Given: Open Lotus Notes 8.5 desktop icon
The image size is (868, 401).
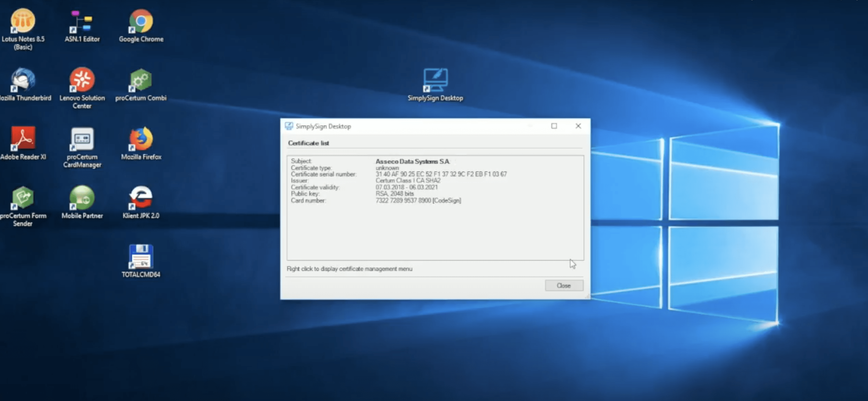Looking at the screenshot, I should 23,29.
